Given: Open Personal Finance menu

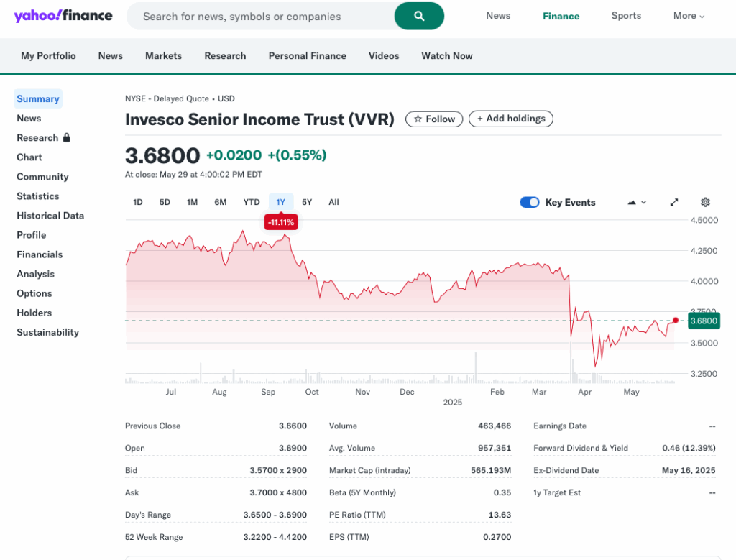Looking at the screenshot, I should click(308, 56).
